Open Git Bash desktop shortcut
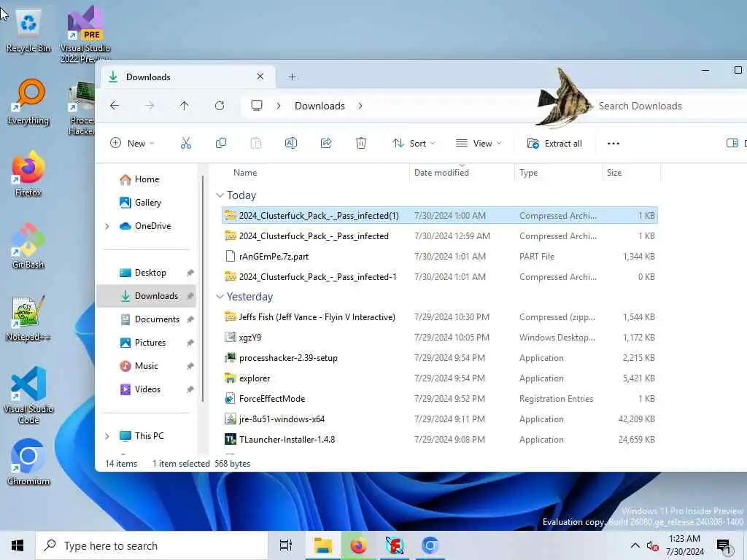Image resolution: width=747 pixels, height=560 pixels. [x=28, y=246]
